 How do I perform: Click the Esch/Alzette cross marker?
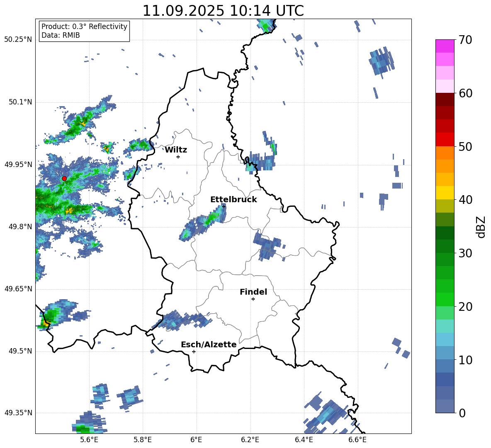click(x=194, y=351)
